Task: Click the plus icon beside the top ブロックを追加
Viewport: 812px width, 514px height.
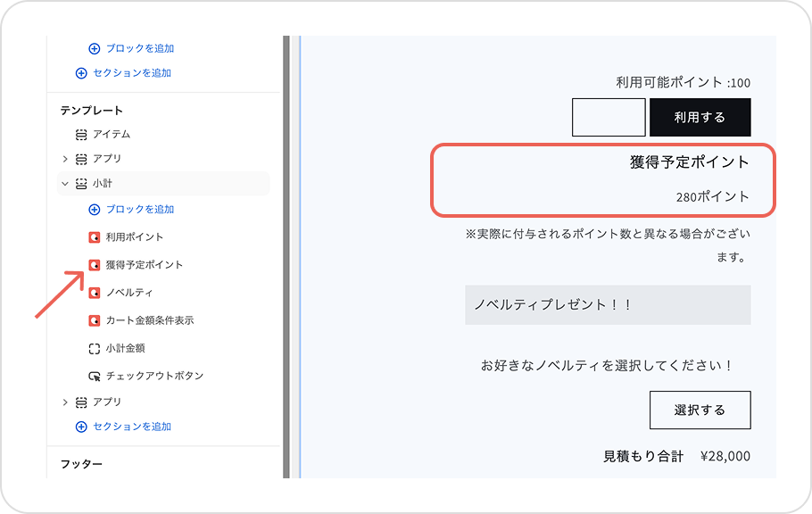Action: click(95, 49)
